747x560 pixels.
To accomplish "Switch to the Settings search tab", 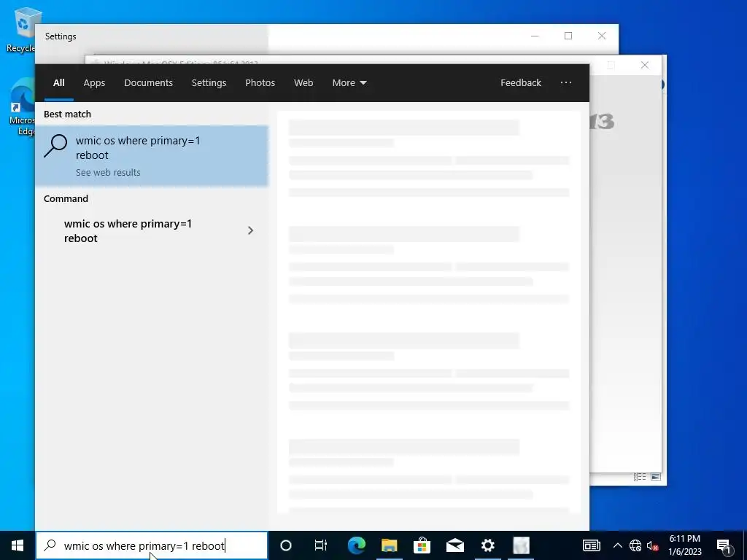I will click(209, 83).
